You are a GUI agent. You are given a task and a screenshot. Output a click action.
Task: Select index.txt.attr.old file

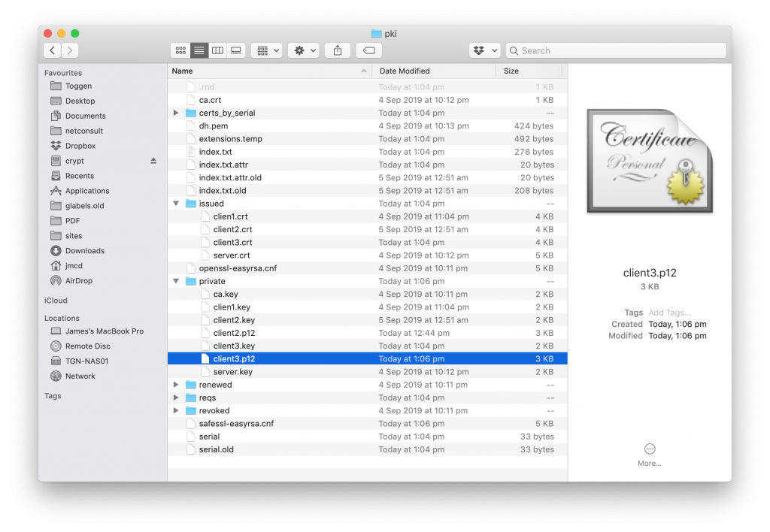[367, 177]
